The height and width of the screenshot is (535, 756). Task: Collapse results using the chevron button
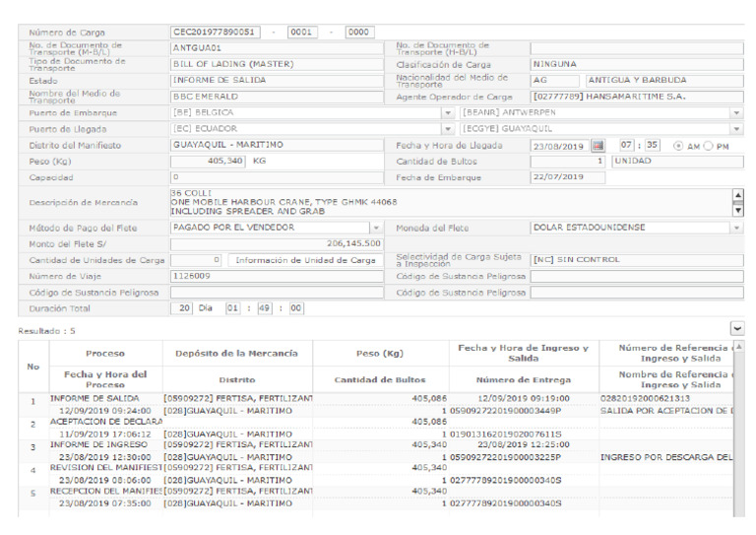point(737,329)
